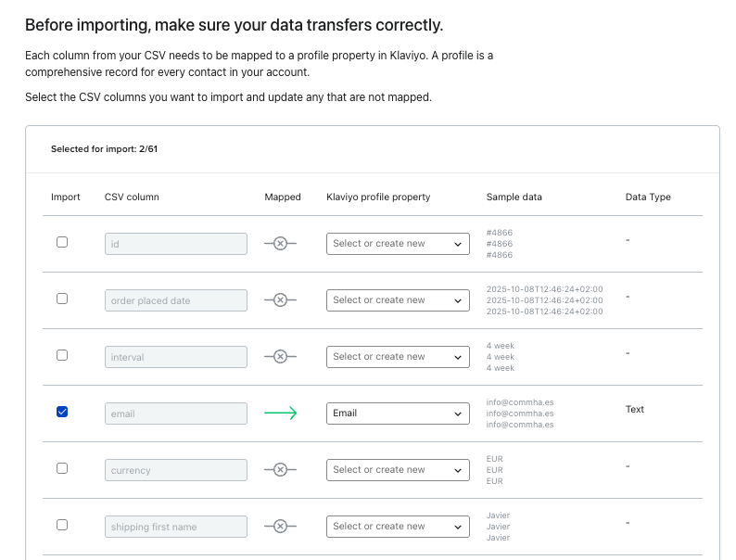Tick the import checkbox for currency
736x560 pixels.
coord(62,468)
